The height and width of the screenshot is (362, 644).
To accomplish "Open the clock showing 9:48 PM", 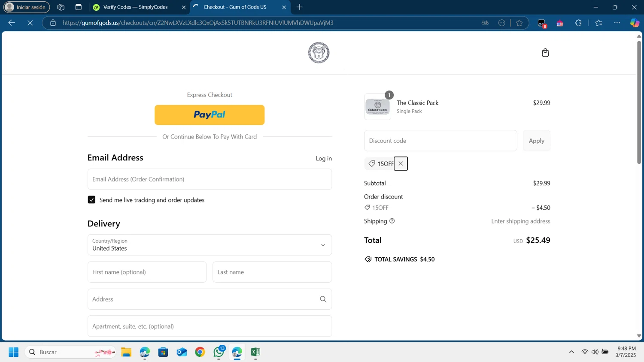I will (x=626, y=352).
